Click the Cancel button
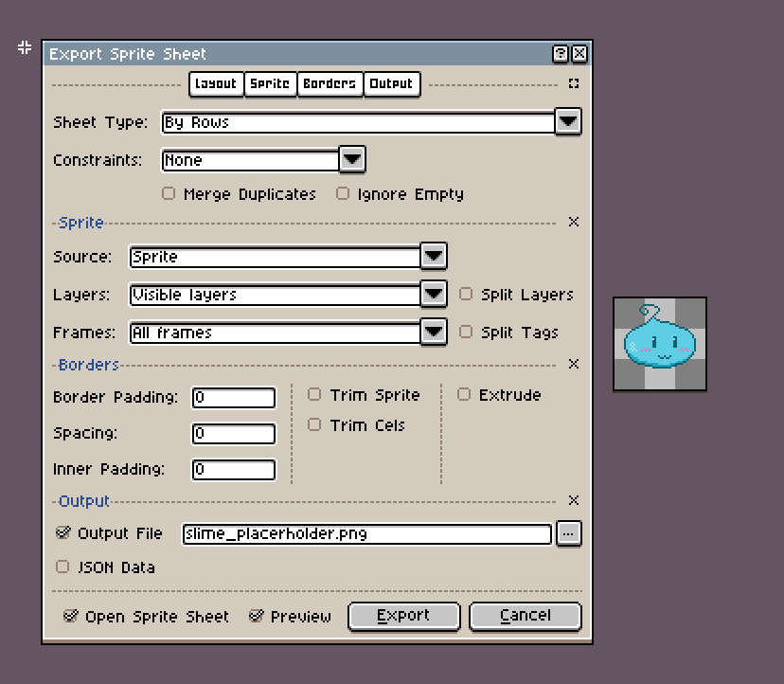This screenshot has width=784, height=684. (525, 616)
